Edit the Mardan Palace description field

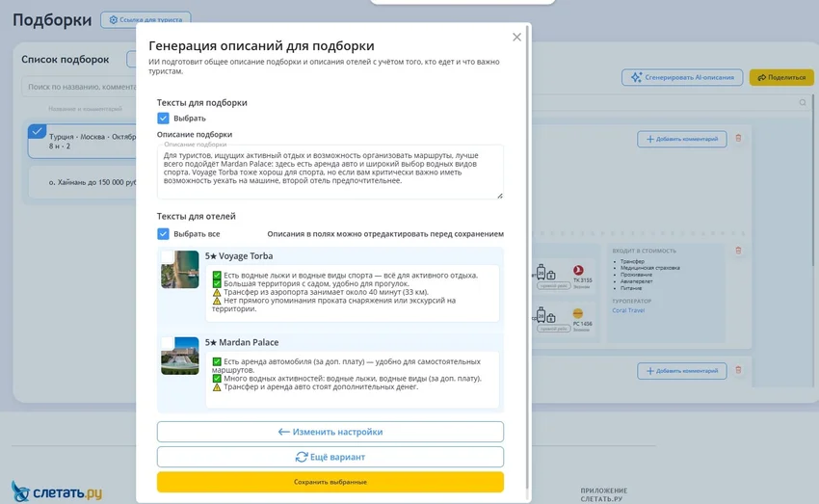pyautogui.click(x=352, y=379)
